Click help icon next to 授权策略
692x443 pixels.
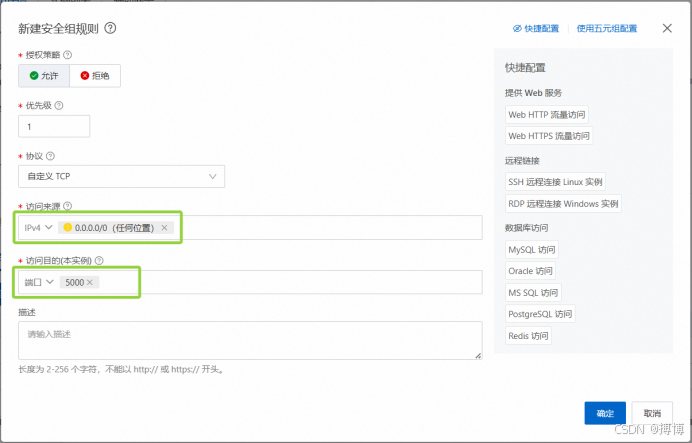(x=68, y=55)
